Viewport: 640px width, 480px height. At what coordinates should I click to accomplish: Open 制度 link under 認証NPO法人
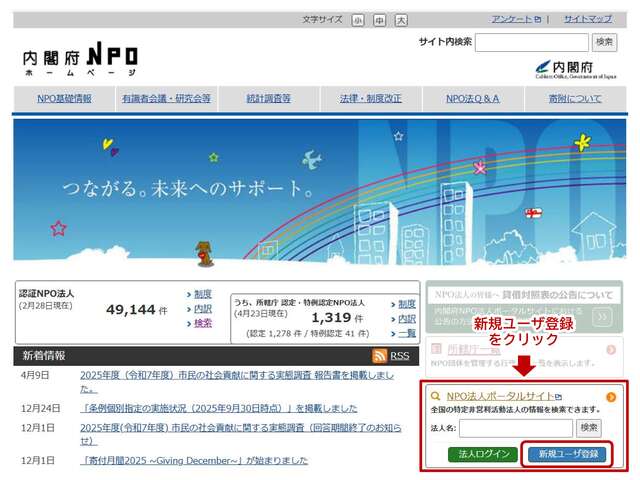(202, 294)
